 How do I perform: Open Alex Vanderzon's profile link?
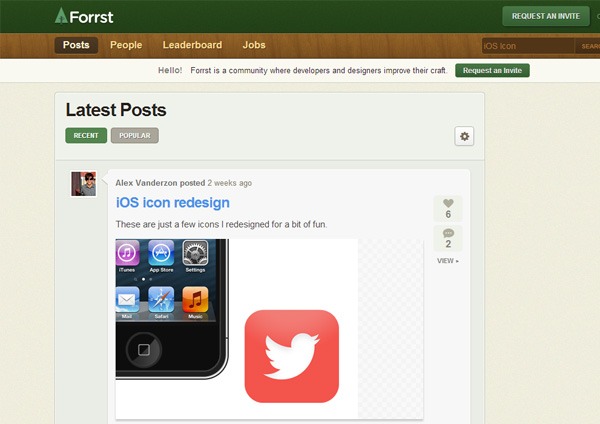coord(146,183)
